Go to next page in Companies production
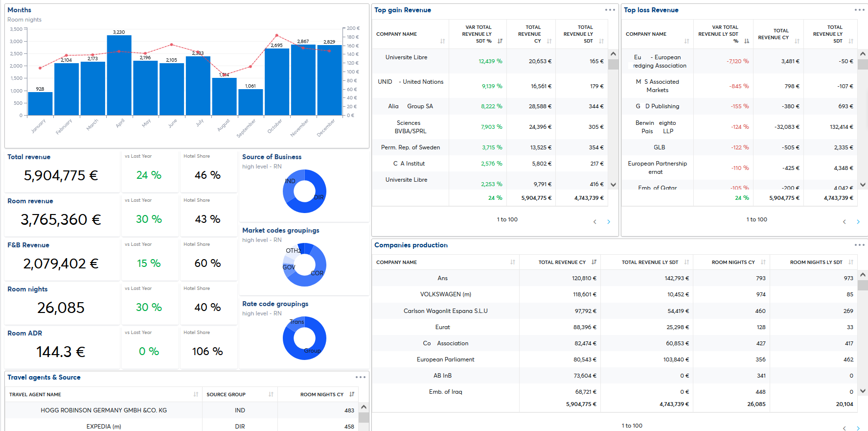 point(858,428)
